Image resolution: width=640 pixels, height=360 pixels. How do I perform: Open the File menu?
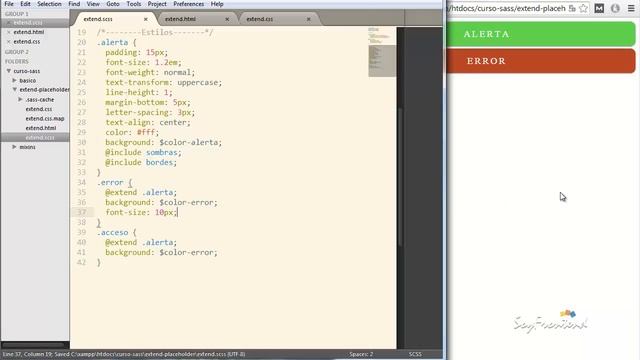9,4
